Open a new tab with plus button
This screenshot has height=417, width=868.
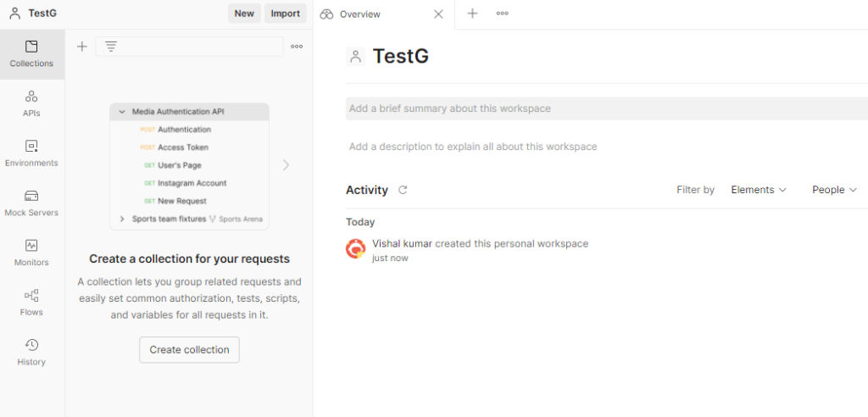[x=473, y=14]
